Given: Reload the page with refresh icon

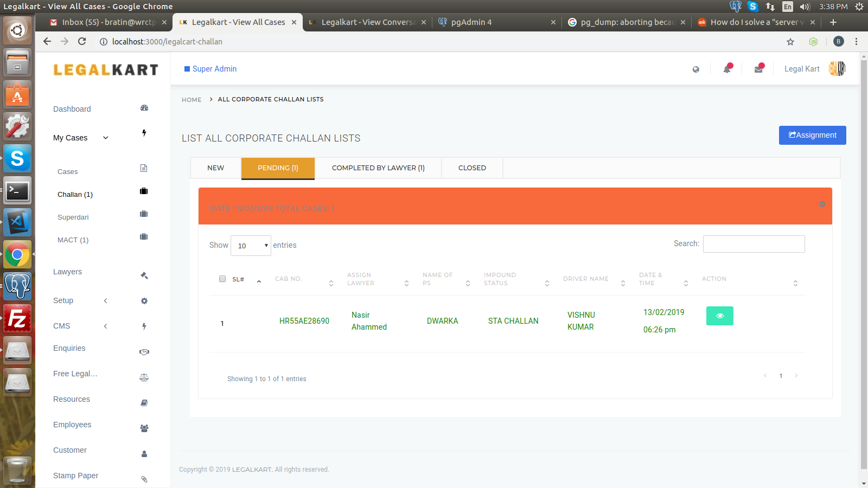Looking at the screenshot, I should [82, 42].
